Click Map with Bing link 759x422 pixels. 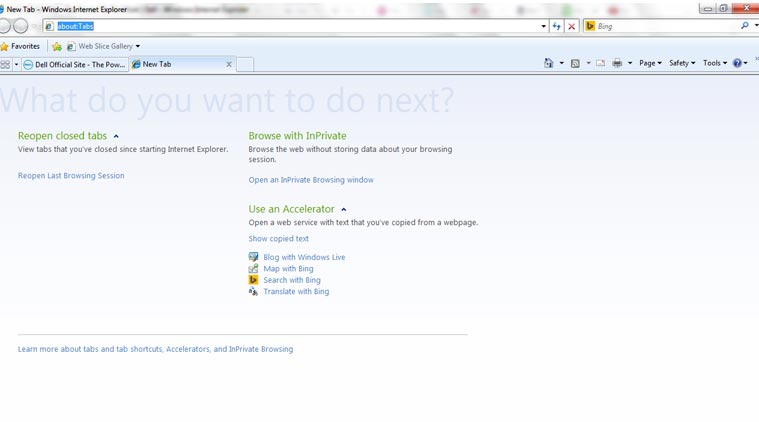click(288, 269)
